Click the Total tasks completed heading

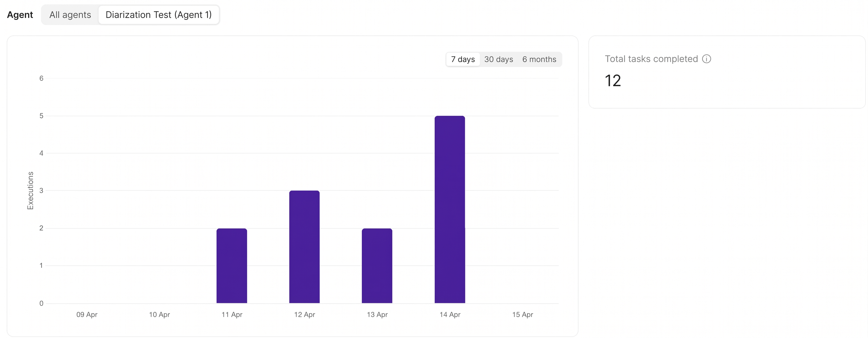(651, 59)
